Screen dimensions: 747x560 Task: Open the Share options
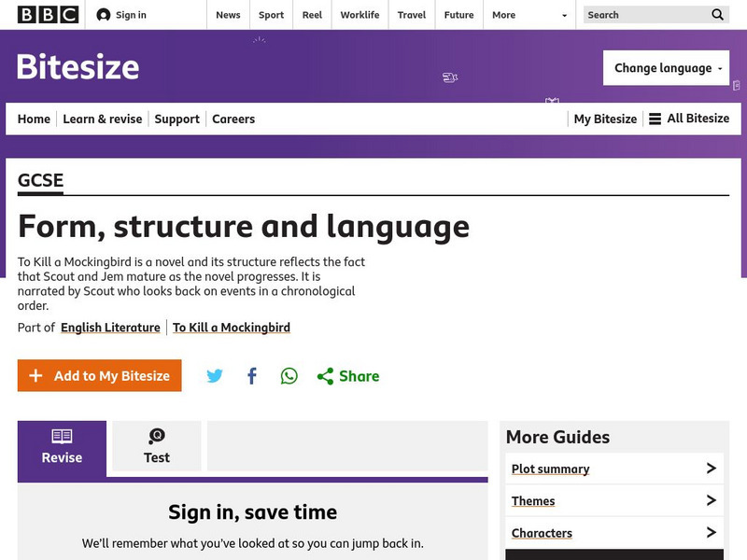348,376
